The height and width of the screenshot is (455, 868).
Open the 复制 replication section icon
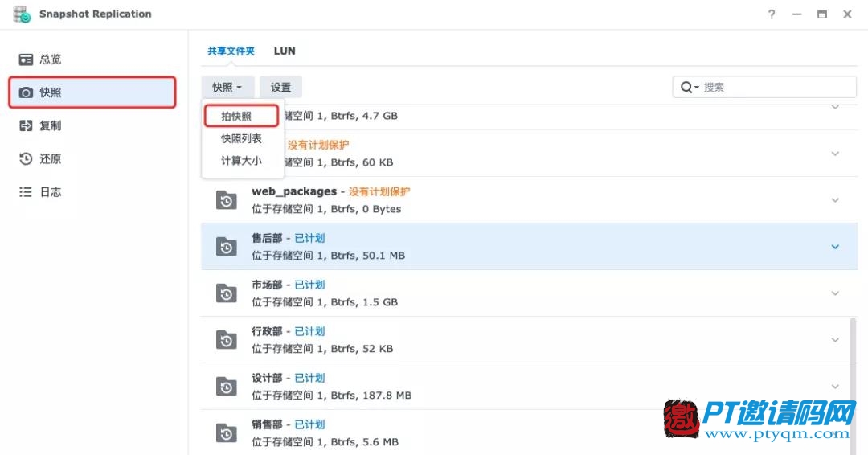pos(26,125)
